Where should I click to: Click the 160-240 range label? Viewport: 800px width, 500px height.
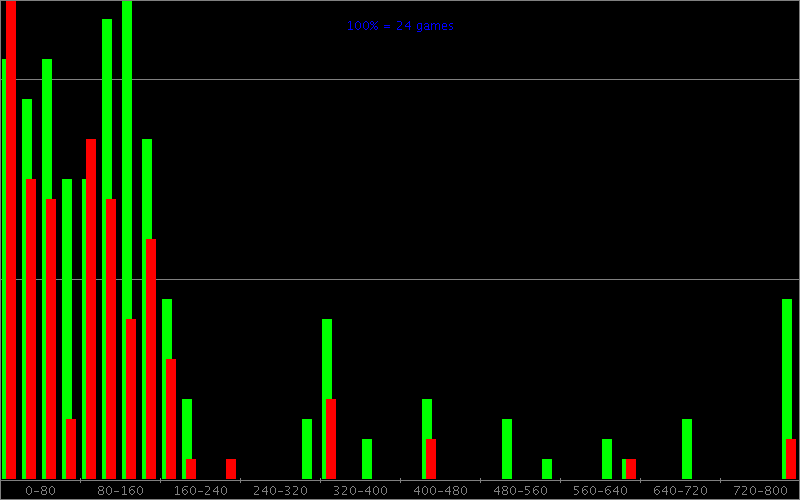pyautogui.click(x=201, y=491)
